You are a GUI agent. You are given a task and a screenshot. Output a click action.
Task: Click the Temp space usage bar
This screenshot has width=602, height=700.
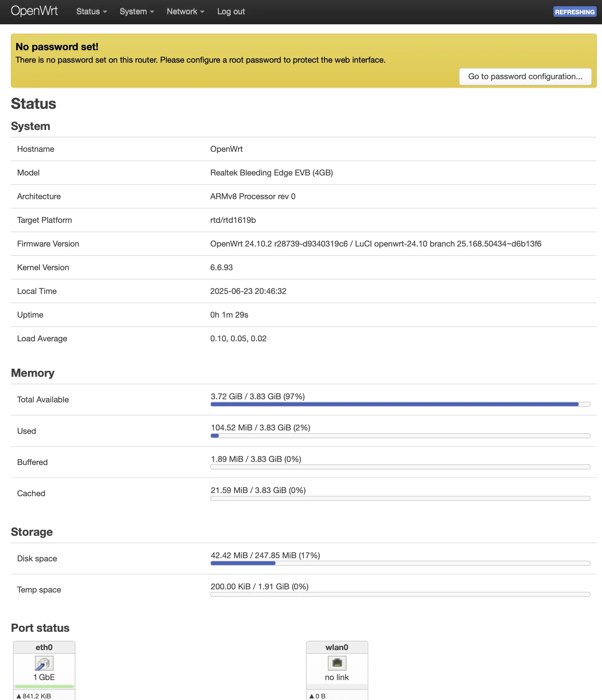pyautogui.click(x=400, y=594)
